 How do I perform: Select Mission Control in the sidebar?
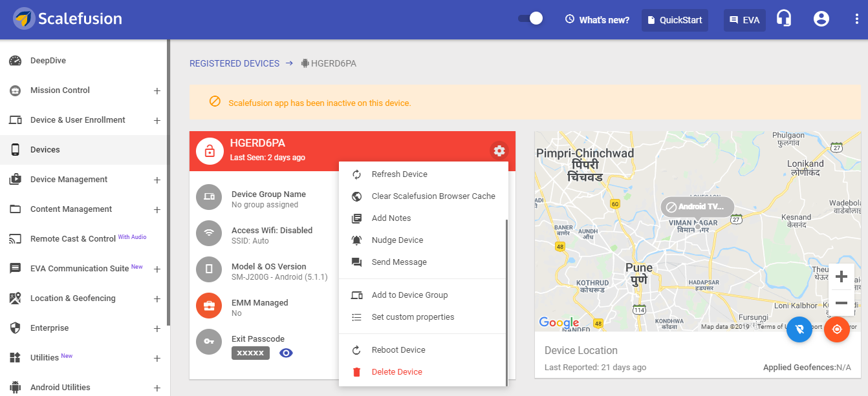(x=60, y=90)
